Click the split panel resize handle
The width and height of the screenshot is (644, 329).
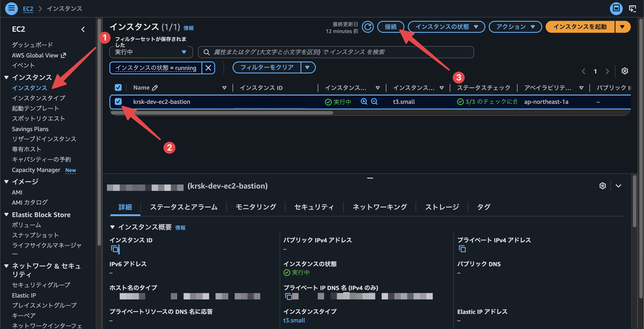click(x=370, y=178)
